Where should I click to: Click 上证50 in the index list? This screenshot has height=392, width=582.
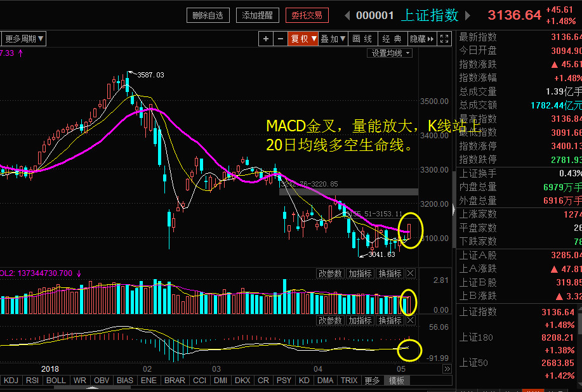(473, 363)
